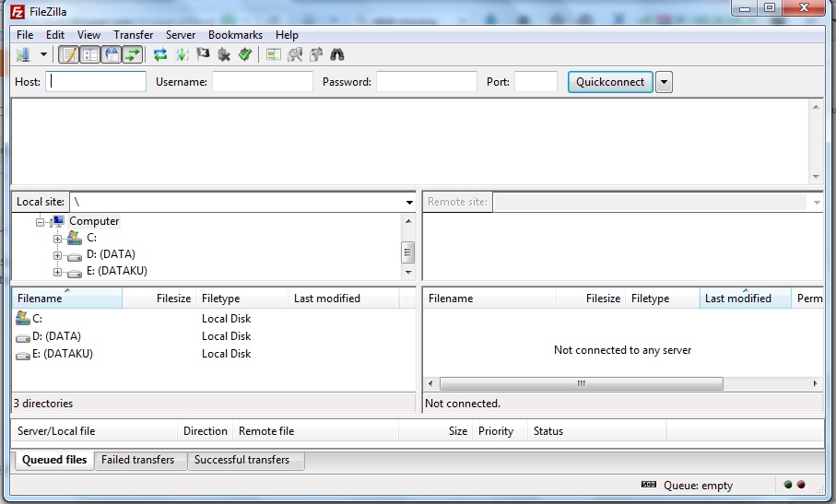
Task: Open the Edit menu
Action: point(55,35)
